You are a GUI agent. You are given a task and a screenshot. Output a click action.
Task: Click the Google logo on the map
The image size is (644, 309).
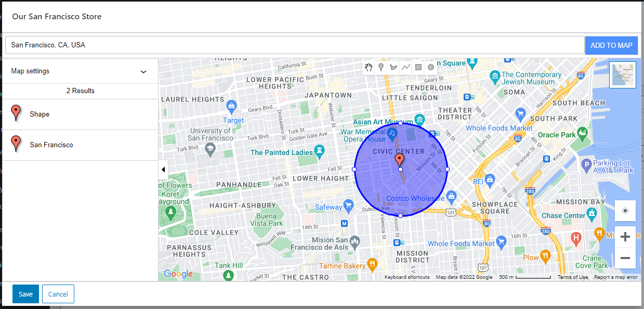click(x=179, y=274)
